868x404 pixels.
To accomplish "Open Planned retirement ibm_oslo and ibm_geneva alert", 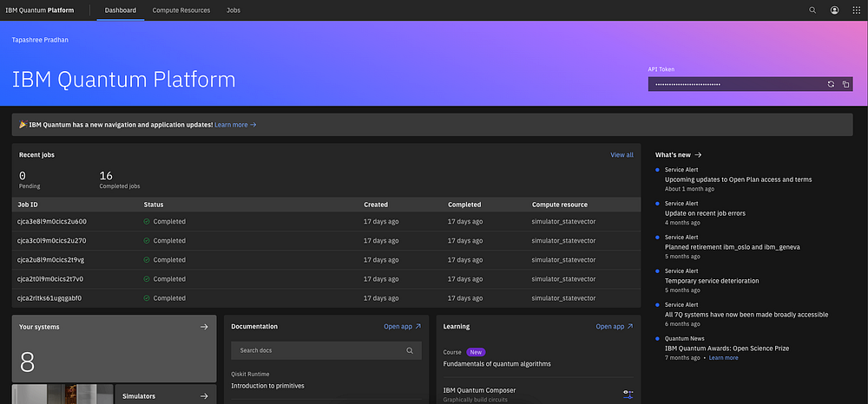I will (732, 247).
